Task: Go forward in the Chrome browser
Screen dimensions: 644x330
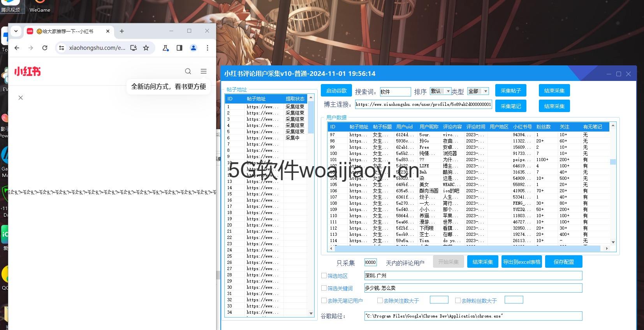Action: point(31,48)
